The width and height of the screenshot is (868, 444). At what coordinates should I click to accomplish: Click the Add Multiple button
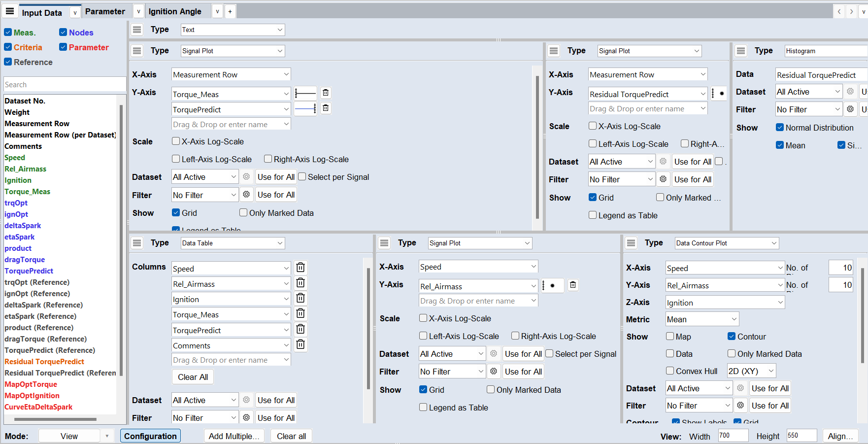tap(234, 436)
